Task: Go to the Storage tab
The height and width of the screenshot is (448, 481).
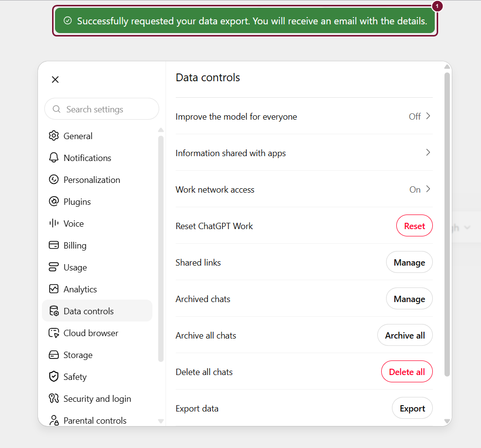Action: point(97,355)
